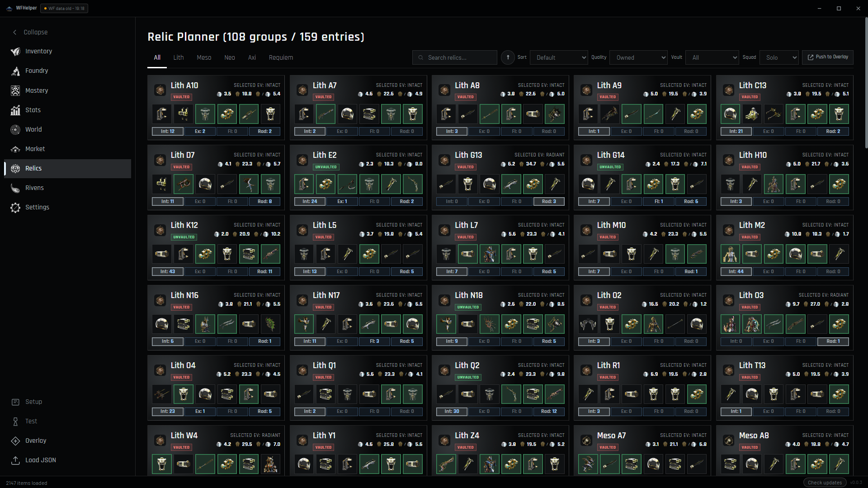Open the Vault filter dropdown
This screenshot has width=868, height=488.
pyautogui.click(x=712, y=57)
